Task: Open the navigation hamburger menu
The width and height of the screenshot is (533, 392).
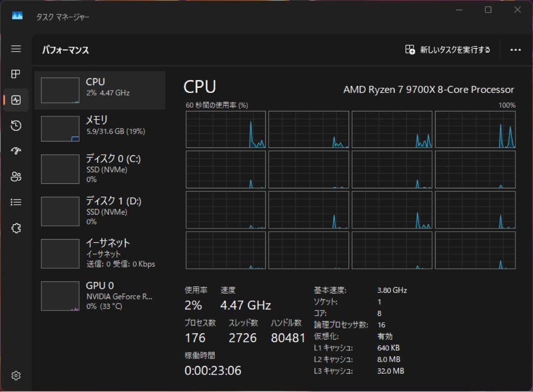Action: [16, 49]
